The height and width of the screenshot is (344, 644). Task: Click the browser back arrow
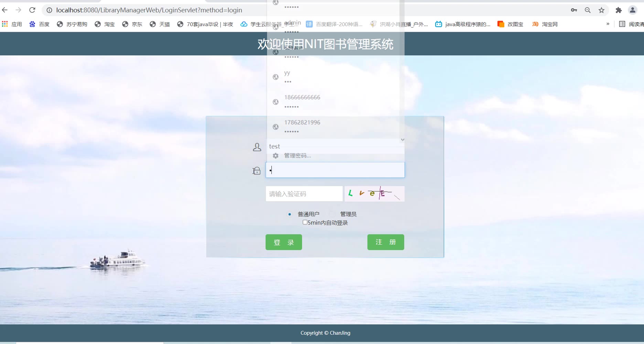[x=5, y=10]
